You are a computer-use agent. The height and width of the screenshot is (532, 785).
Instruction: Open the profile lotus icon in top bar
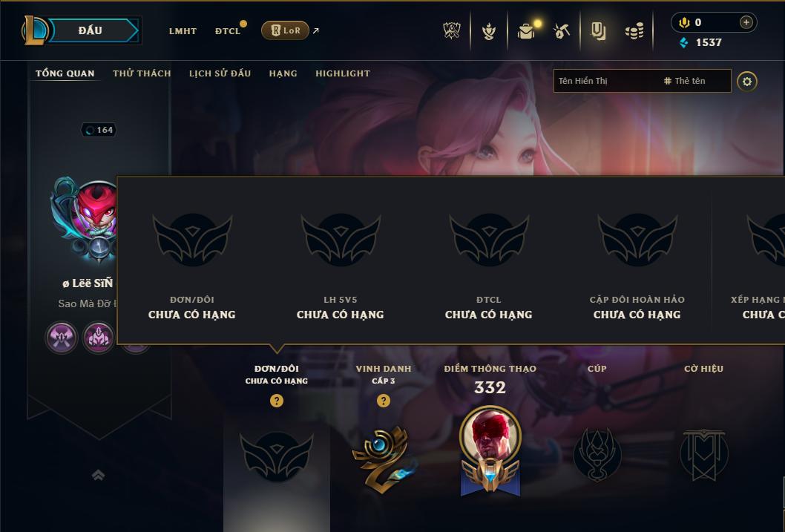click(489, 31)
